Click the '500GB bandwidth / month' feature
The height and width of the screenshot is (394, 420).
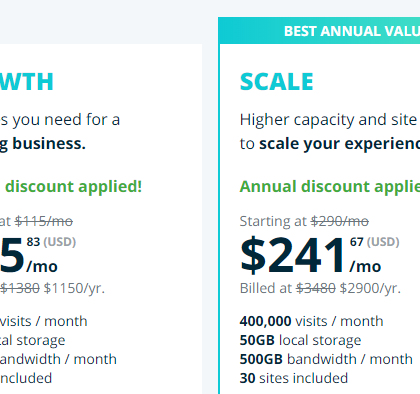326,359
